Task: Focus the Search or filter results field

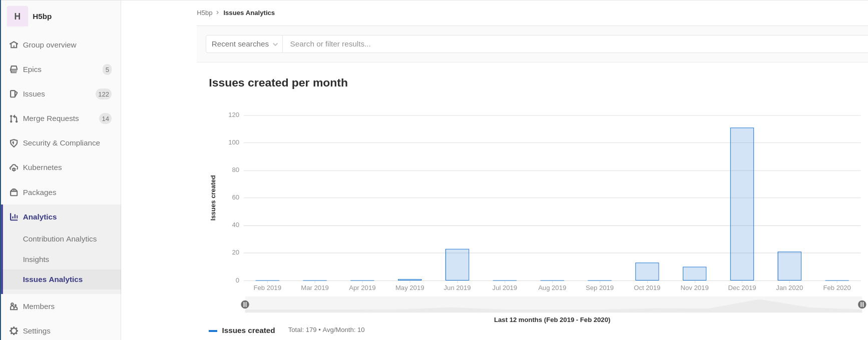Action: point(551,44)
